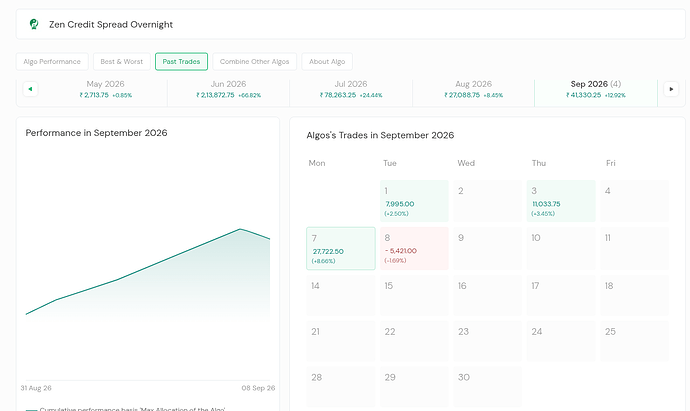Screen dimensions: 690x411
Task: Click calendar day 14
Action: (341, 295)
